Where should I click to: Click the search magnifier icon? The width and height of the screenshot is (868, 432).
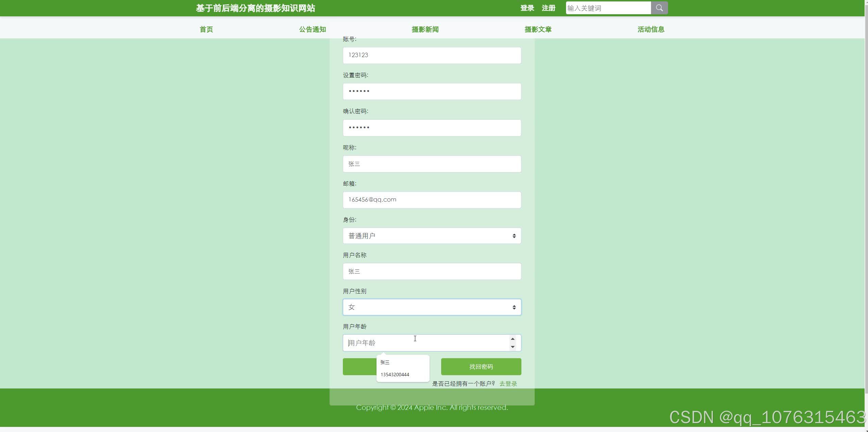point(659,7)
